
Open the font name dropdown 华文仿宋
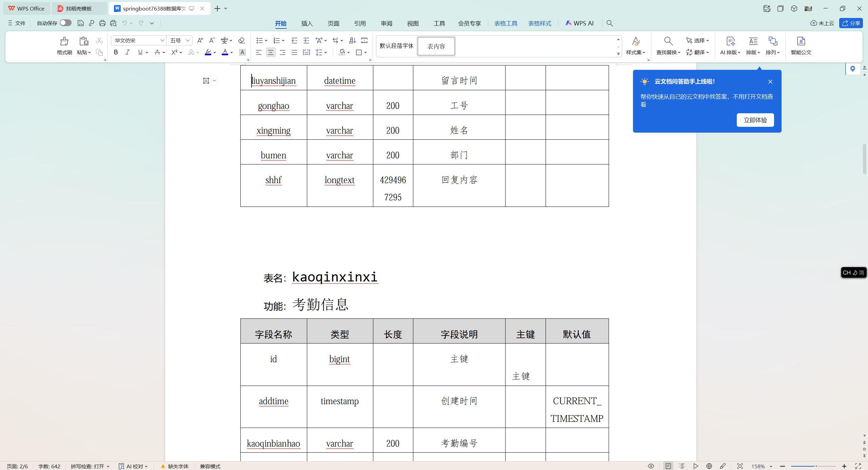pyautogui.click(x=162, y=40)
